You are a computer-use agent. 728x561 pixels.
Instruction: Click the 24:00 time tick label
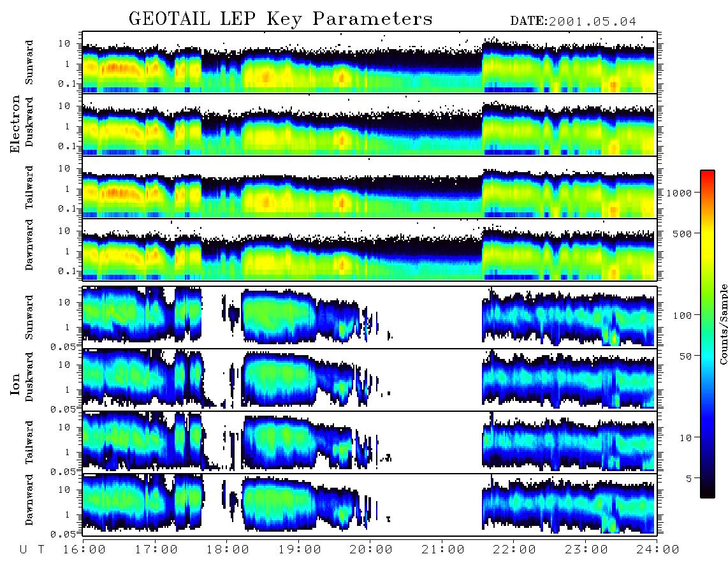click(658, 550)
